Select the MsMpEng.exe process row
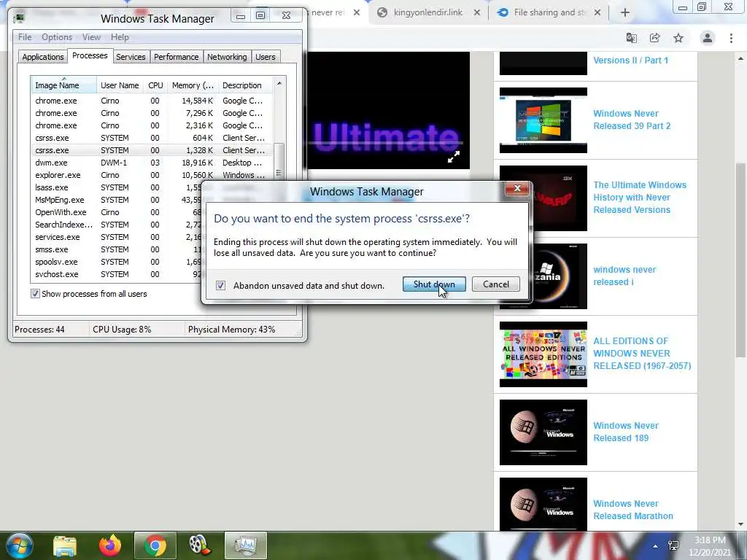The image size is (747, 560). pos(116,200)
